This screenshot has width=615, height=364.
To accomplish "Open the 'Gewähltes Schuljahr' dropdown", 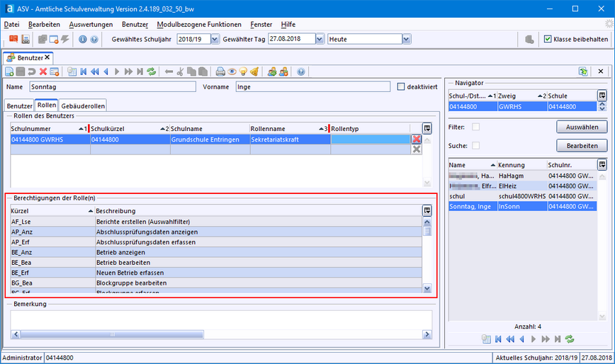I will (215, 39).
